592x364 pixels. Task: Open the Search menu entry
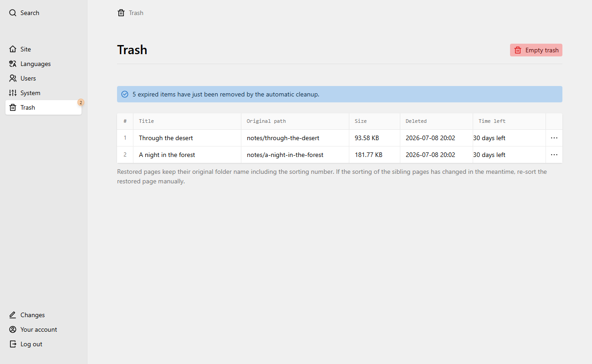coord(44,13)
